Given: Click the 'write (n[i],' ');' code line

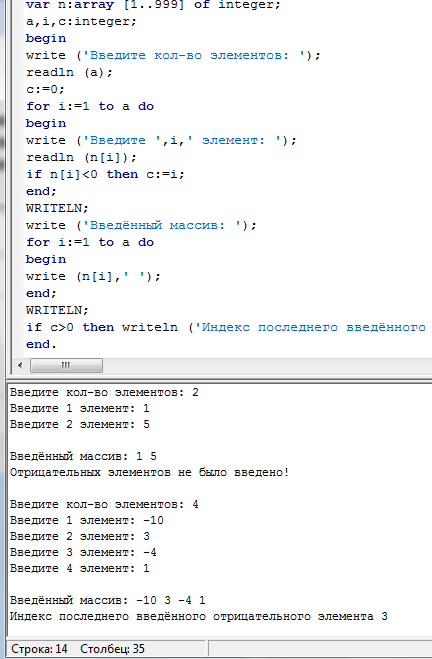Looking at the screenshot, I should [x=93, y=276].
